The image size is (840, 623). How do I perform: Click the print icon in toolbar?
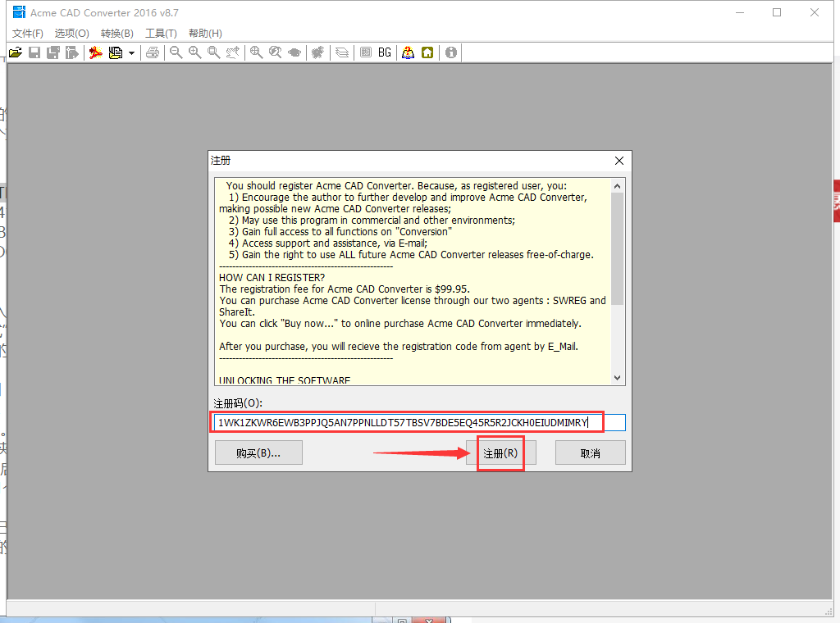(x=153, y=52)
